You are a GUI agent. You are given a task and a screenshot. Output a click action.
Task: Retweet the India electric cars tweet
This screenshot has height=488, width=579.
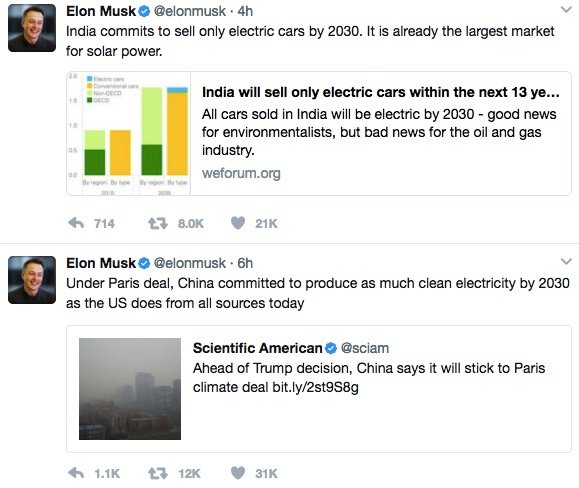pyautogui.click(x=158, y=223)
